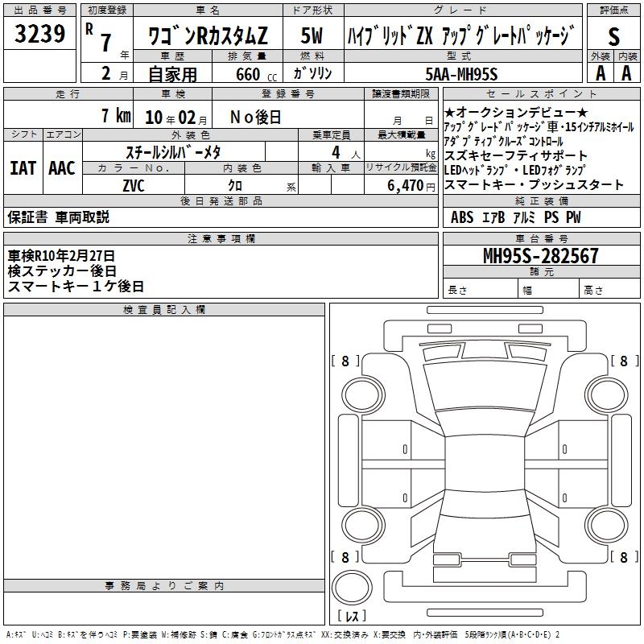Click the lot number 3239
Viewport: 644px width, 644px height.
[x=39, y=34]
